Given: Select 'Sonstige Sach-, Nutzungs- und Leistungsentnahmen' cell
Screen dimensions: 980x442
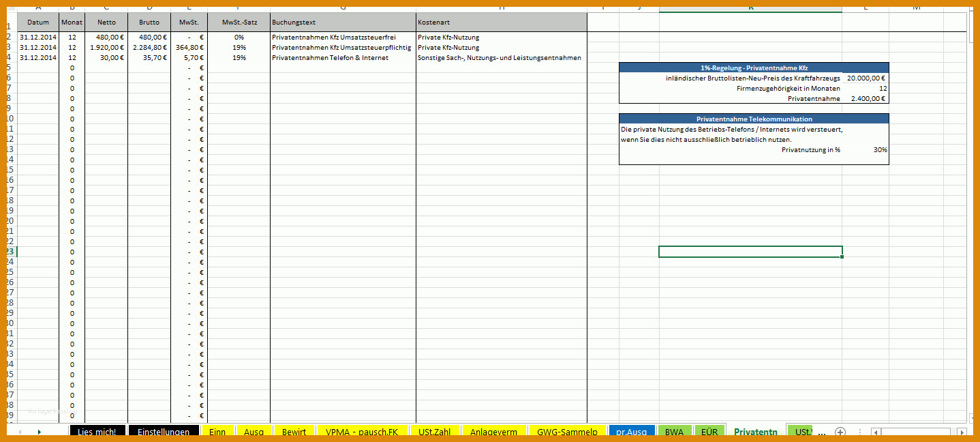Looking at the screenshot, I should [502, 57].
